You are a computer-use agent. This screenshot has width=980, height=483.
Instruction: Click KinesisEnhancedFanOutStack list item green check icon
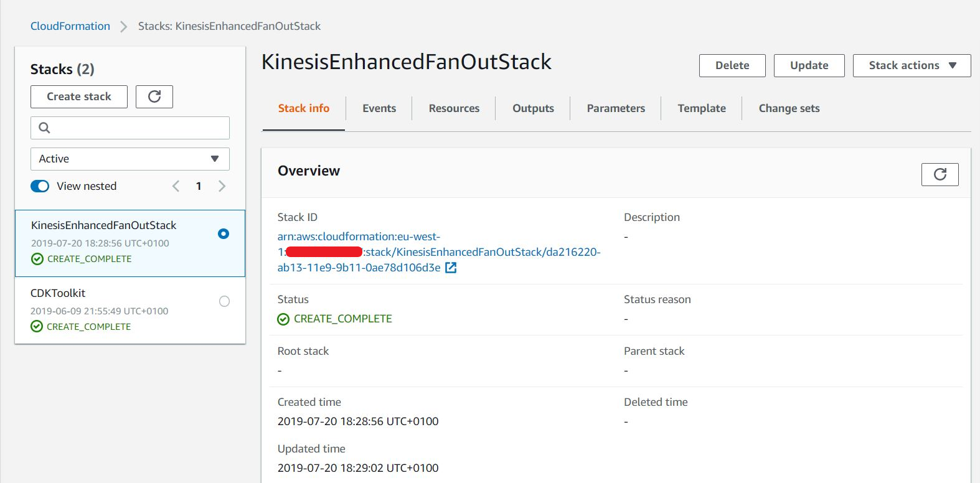[37, 259]
